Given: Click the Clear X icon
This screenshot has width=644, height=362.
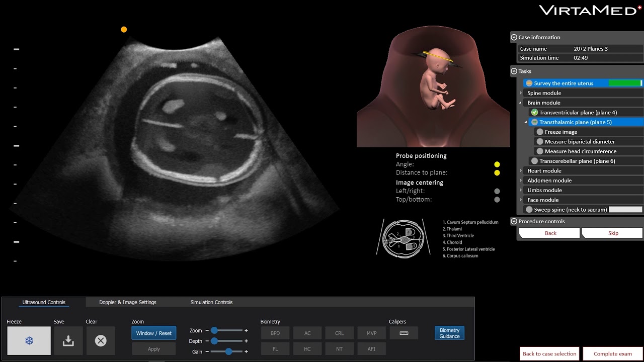Looking at the screenshot, I should 101,341.
